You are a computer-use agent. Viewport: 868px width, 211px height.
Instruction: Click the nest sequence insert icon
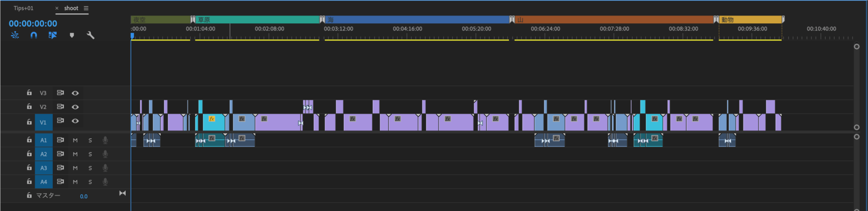click(x=15, y=35)
